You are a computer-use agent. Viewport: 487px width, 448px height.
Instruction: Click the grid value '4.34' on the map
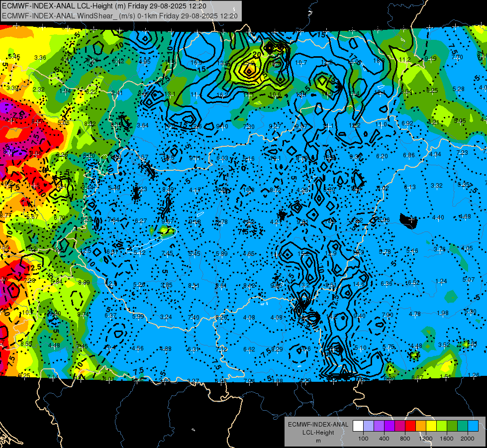(435, 154)
